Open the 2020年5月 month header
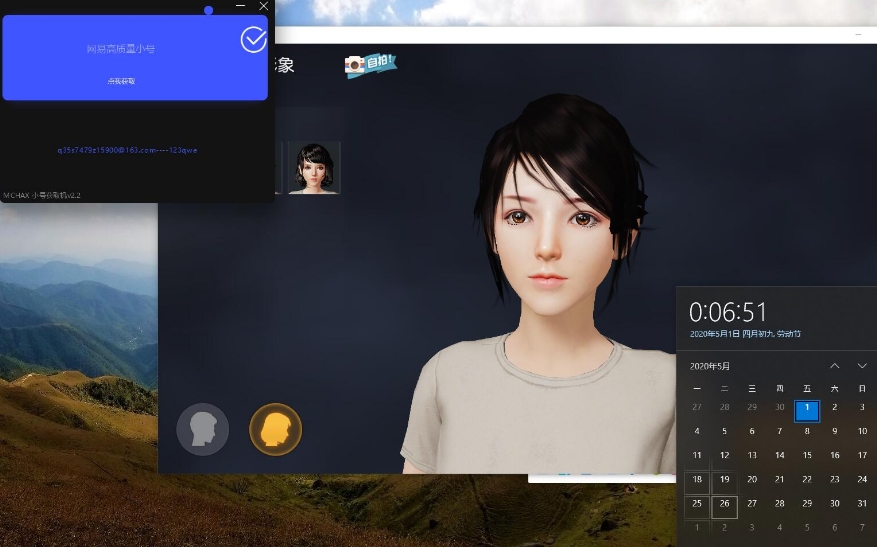Viewport: 877px width, 547px height. pyautogui.click(x=710, y=366)
